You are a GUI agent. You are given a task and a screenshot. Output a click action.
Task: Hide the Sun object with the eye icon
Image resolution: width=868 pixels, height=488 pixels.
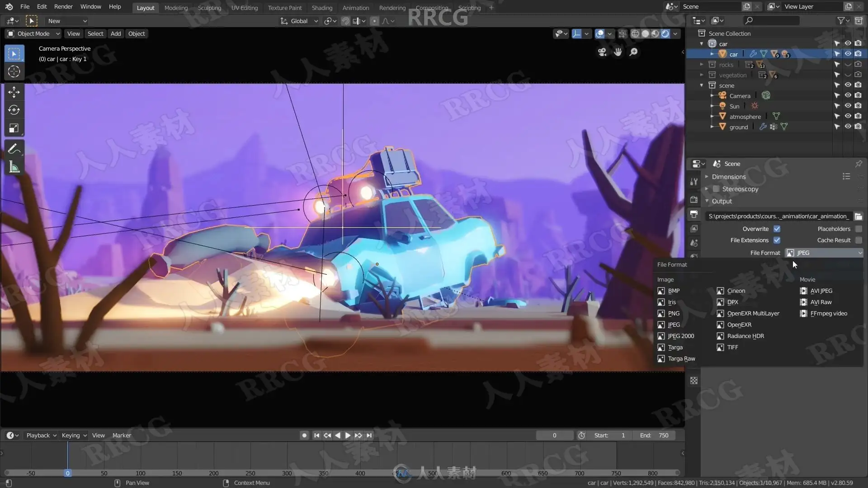point(848,106)
